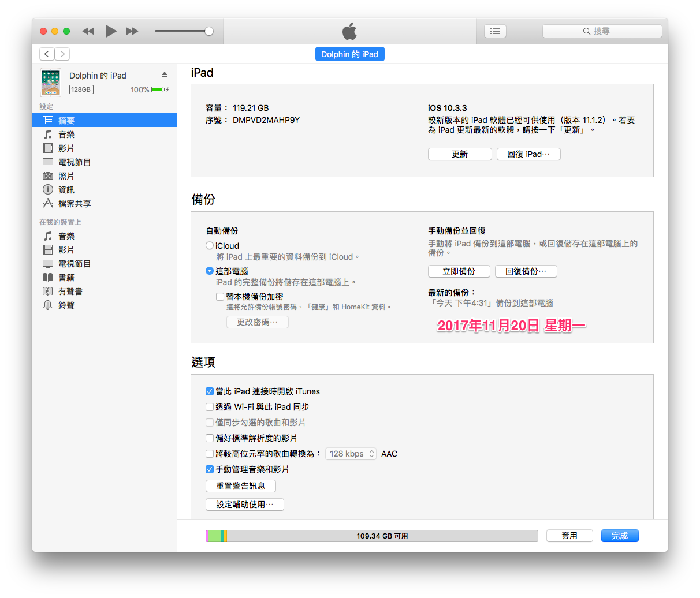Image resolution: width=700 pixels, height=598 pixels.
Task: Click the 更新 button for iOS
Action: (x=460, y=154)
